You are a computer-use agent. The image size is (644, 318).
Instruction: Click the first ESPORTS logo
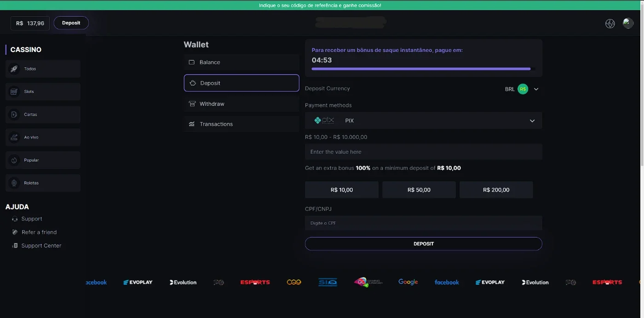(x=255, y=282)
